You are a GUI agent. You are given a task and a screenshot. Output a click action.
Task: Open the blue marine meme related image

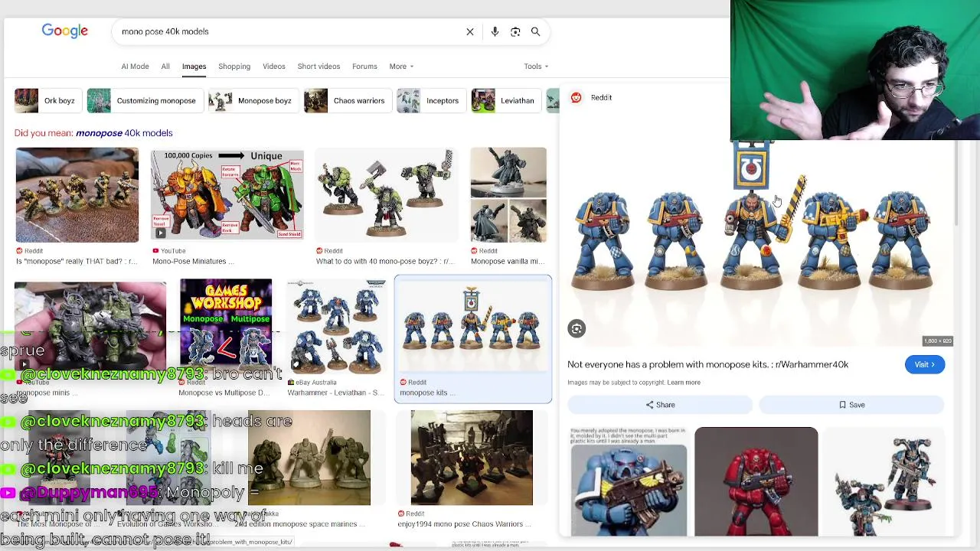pos(629,481)
